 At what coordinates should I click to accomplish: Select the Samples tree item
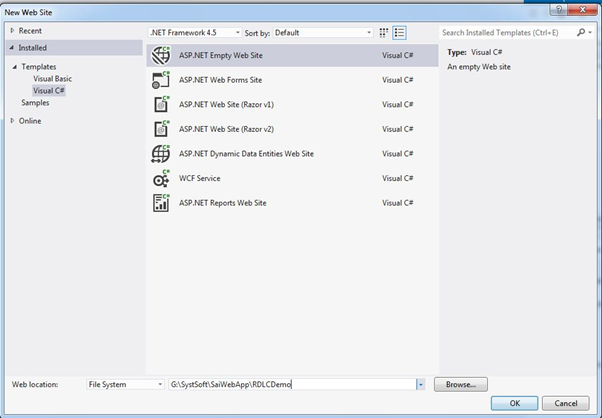point(35,102)
